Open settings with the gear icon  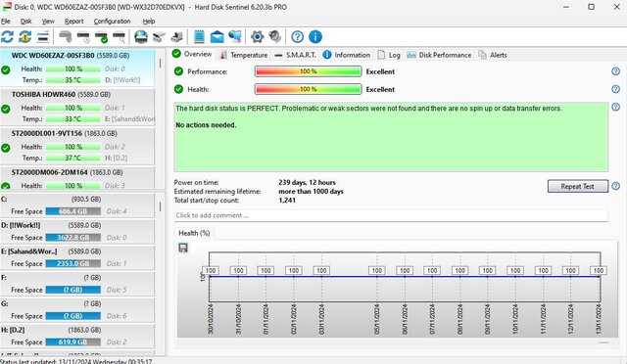point(257,37)
